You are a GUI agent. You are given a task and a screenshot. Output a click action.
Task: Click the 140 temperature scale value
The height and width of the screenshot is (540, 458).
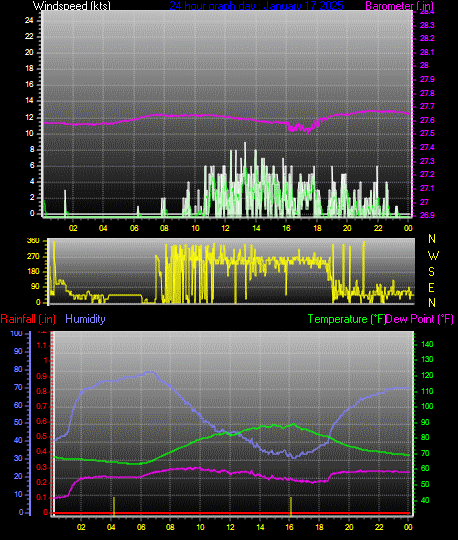click(427, 344)
